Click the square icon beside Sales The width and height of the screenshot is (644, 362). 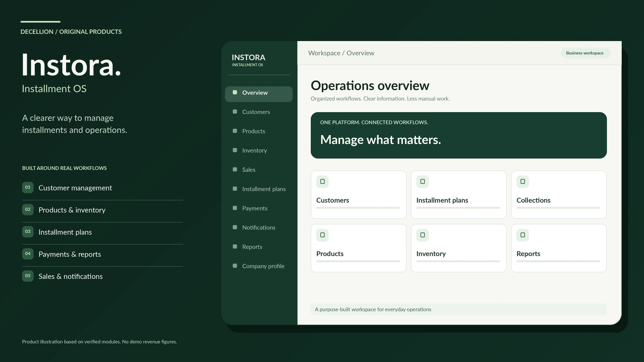(235, 169)
